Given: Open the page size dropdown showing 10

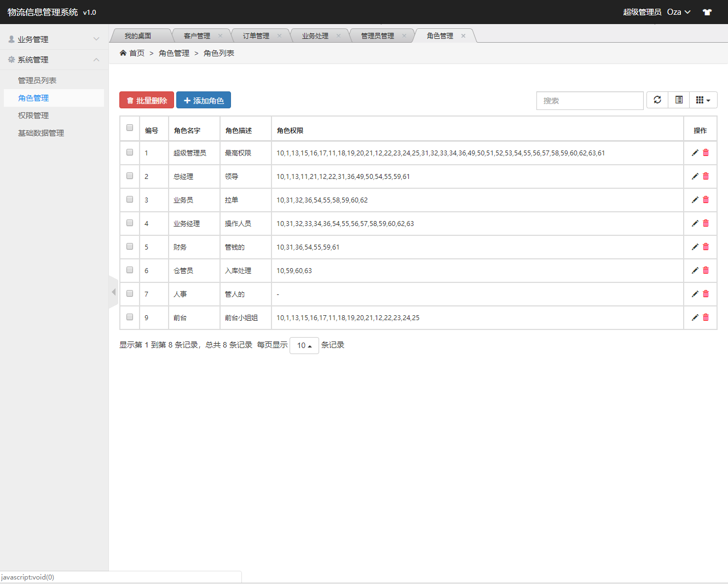Looking at the screenshot, I should coord(304,345).
